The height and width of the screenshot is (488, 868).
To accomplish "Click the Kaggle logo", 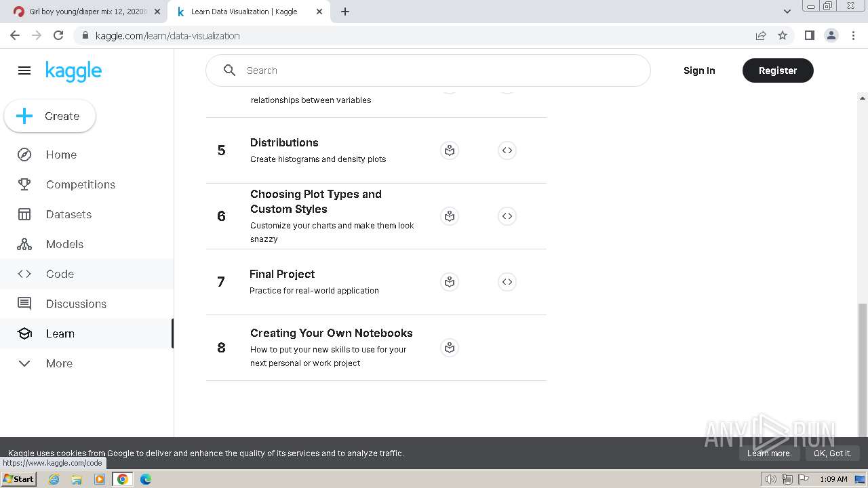I will click(x=73, y=71).
